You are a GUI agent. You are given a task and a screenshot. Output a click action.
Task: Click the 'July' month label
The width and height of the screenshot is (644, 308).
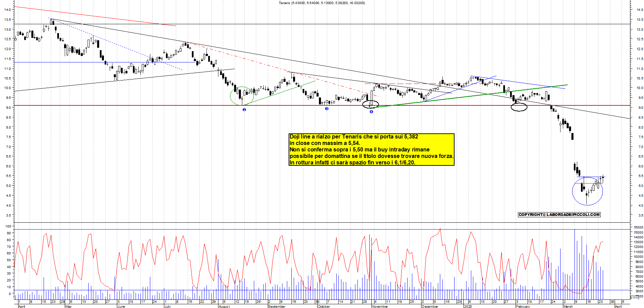click(x=168, y=306)
